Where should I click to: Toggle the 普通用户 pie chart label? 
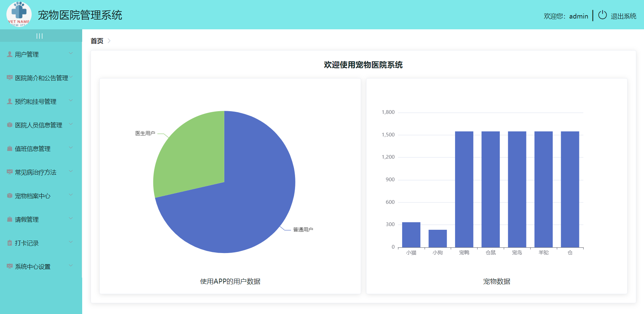302,229
